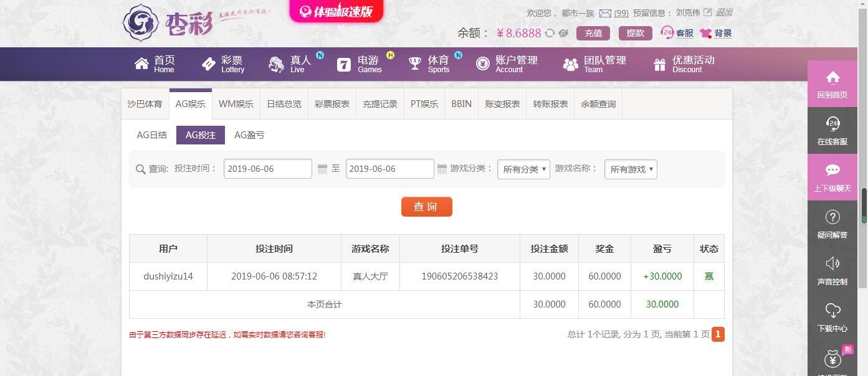Switch to the 余额查询 tab
The width and height of the screenshot is (868, 376).
point(598,104)
